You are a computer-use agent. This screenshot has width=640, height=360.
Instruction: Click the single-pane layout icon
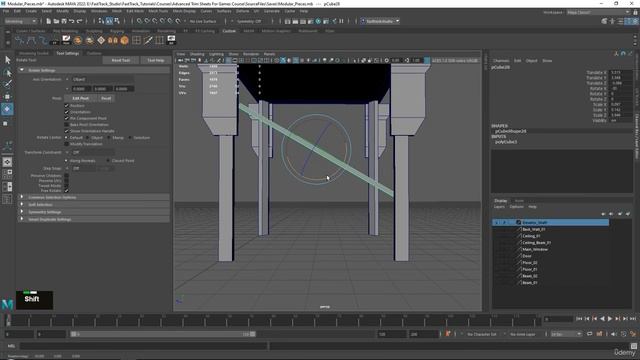tap(7, 162)
